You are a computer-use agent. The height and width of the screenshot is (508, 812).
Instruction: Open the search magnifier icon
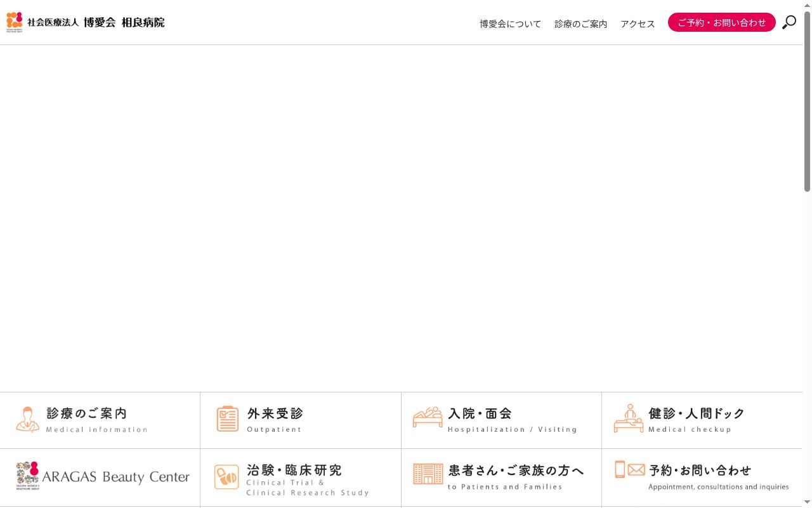789,22
